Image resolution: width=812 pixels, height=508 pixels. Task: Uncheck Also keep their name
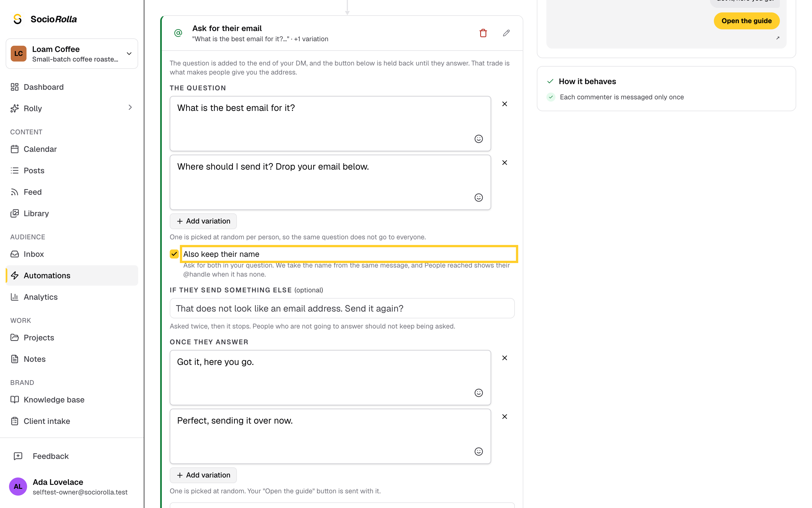tap(174, 254)
